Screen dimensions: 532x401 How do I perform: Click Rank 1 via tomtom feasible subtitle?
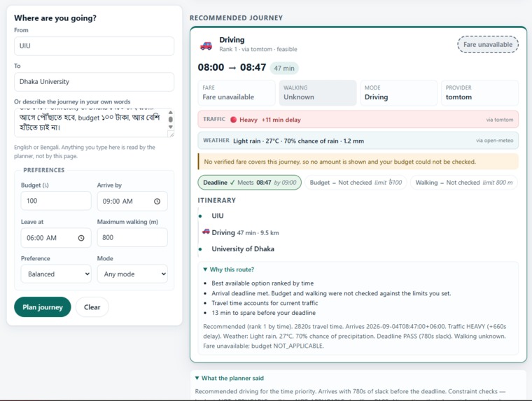pyautogui.click(x=258, y=49)
